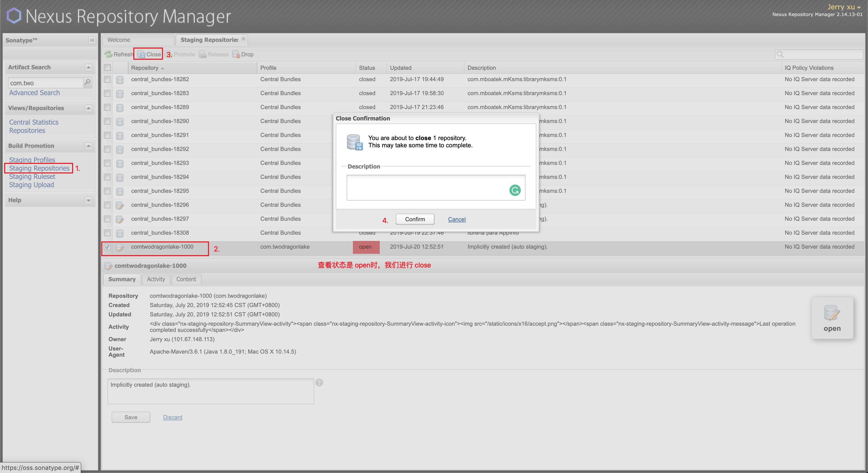Click the Discard link

click(173, 417)
